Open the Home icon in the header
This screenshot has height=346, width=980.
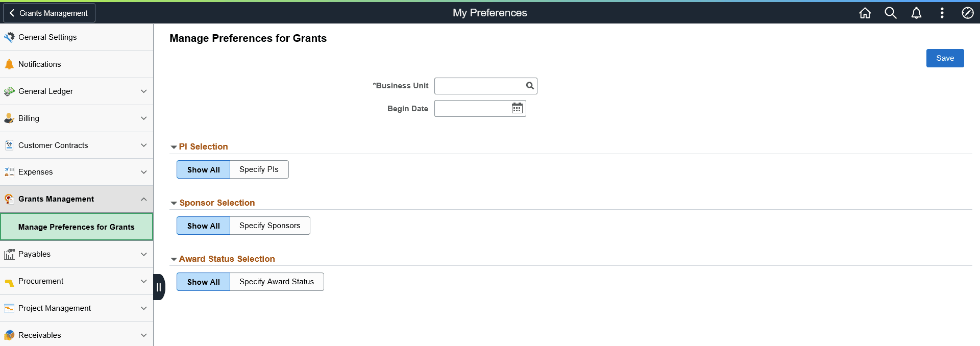pyautogui.click(x=865, y=13)
